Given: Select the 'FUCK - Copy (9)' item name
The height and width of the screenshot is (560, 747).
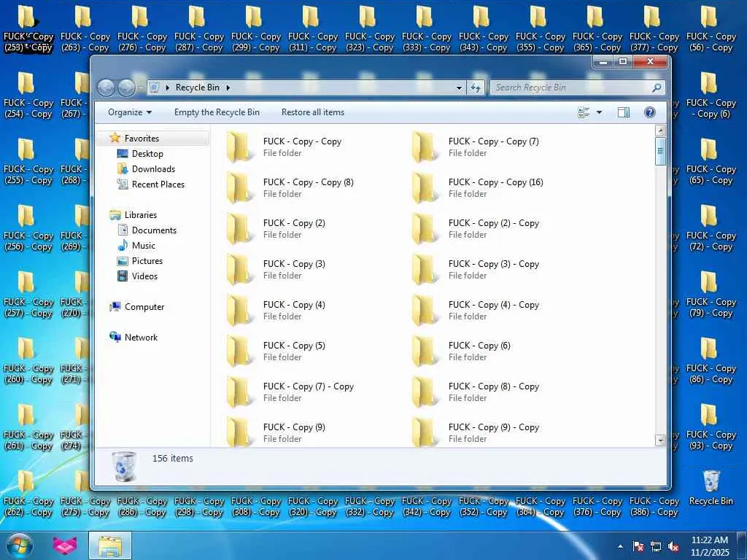Looking at the screenshot, I should 294,427.
